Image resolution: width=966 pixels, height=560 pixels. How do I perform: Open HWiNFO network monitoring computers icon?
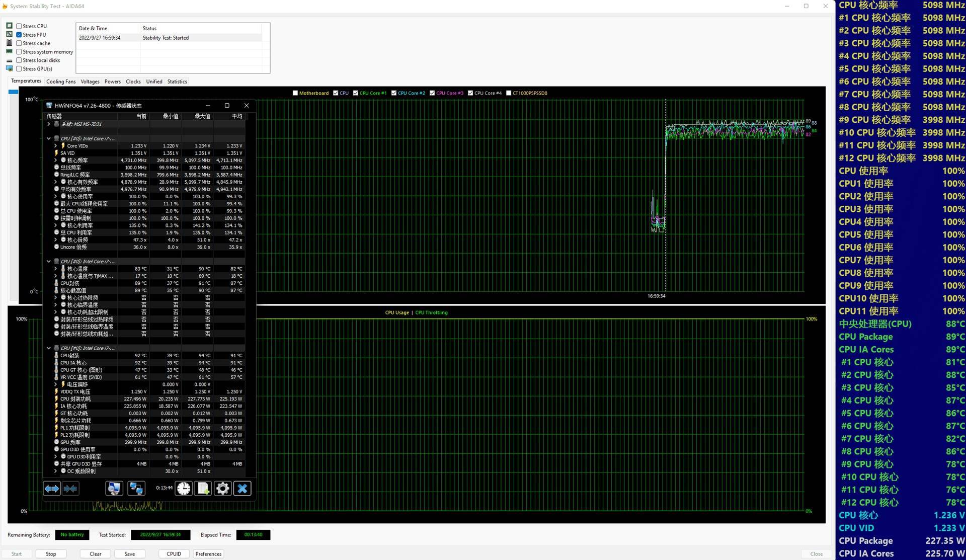tap(136, 488)
